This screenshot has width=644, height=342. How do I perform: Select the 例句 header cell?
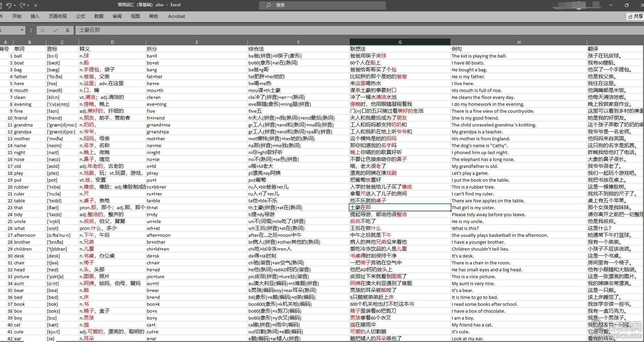point(519,49)
